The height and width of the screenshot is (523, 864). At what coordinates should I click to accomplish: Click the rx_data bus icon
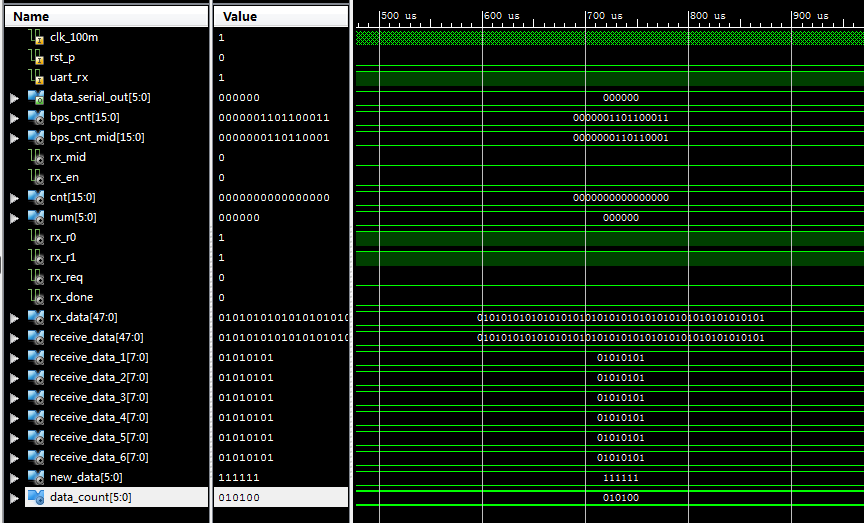pyautogui.click(x=36, y=317)
